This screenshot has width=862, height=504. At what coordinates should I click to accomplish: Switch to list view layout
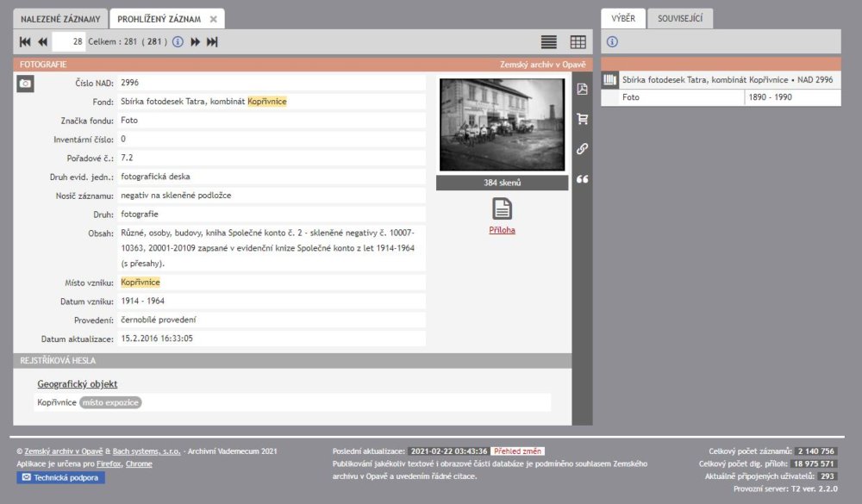pos(548,41)
